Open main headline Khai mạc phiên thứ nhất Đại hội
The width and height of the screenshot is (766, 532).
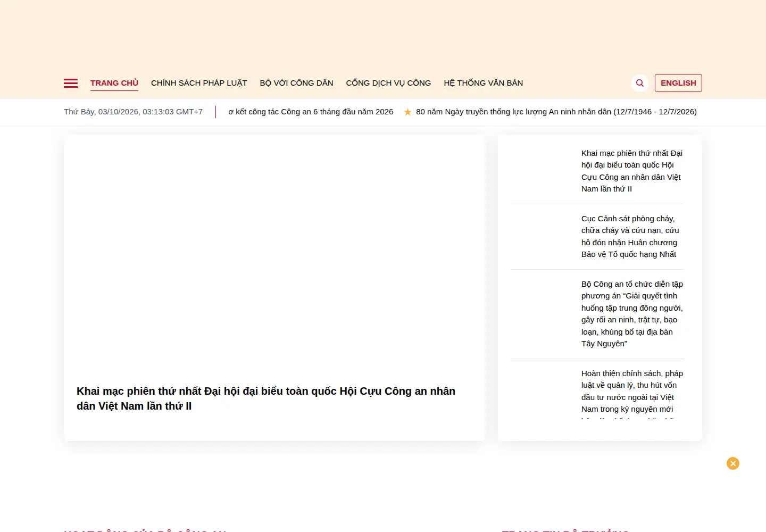click(x=266, y=398)
